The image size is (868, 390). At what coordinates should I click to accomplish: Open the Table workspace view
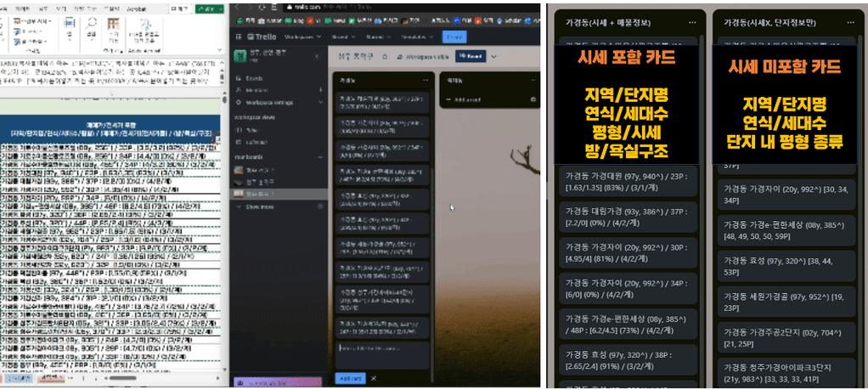(246, 130)
